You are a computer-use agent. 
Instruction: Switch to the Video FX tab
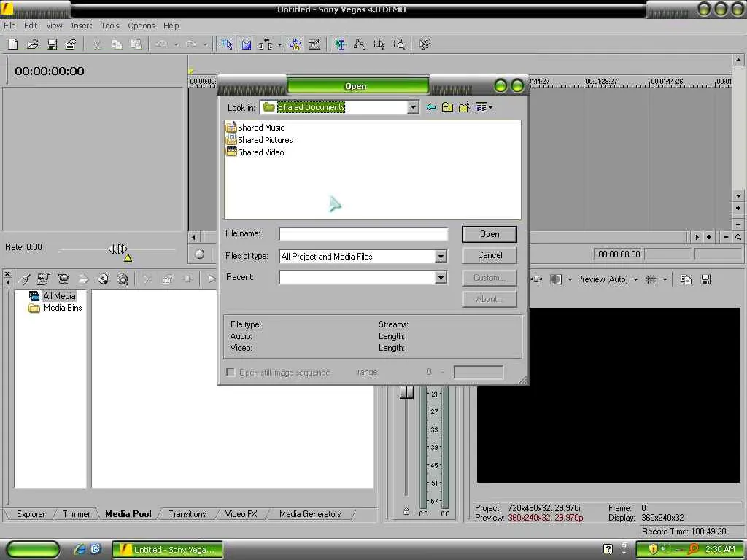(x=241, y=514)
